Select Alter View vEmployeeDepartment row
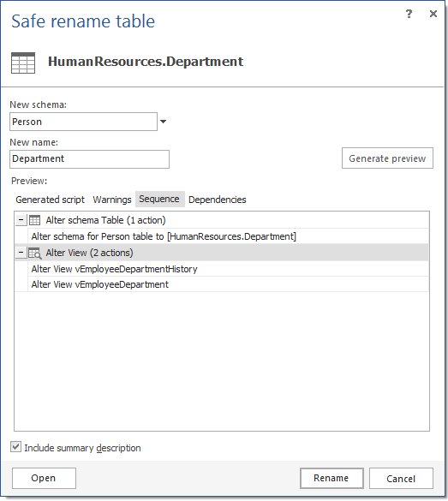 [228, 284]
